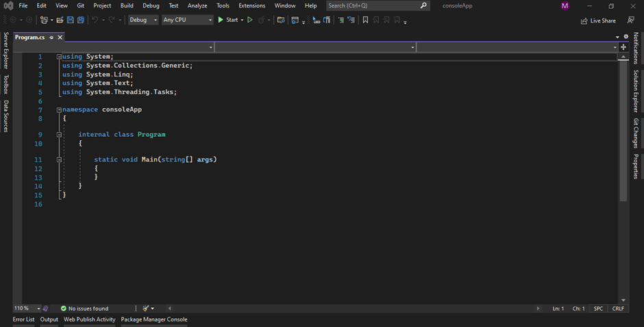This screenshot has height=327, width=644.
Task: Click the Open File folder icon
Action: [x=60, y=20]
